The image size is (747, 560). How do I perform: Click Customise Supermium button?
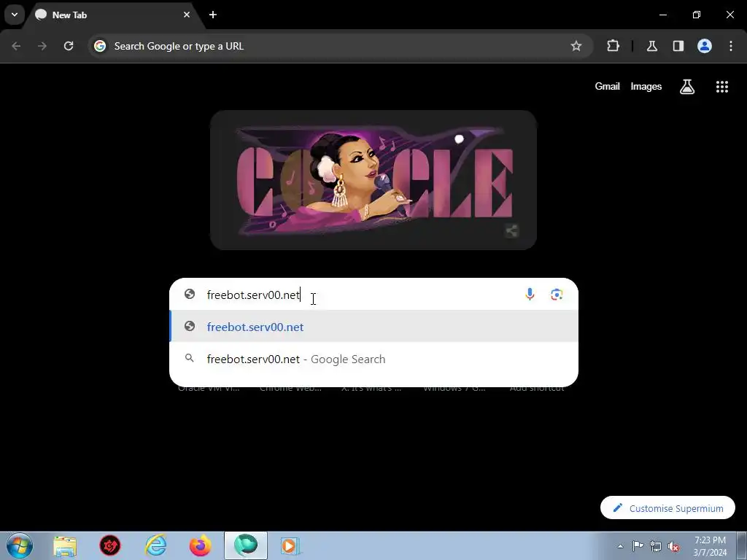click(x=667, y=507)
